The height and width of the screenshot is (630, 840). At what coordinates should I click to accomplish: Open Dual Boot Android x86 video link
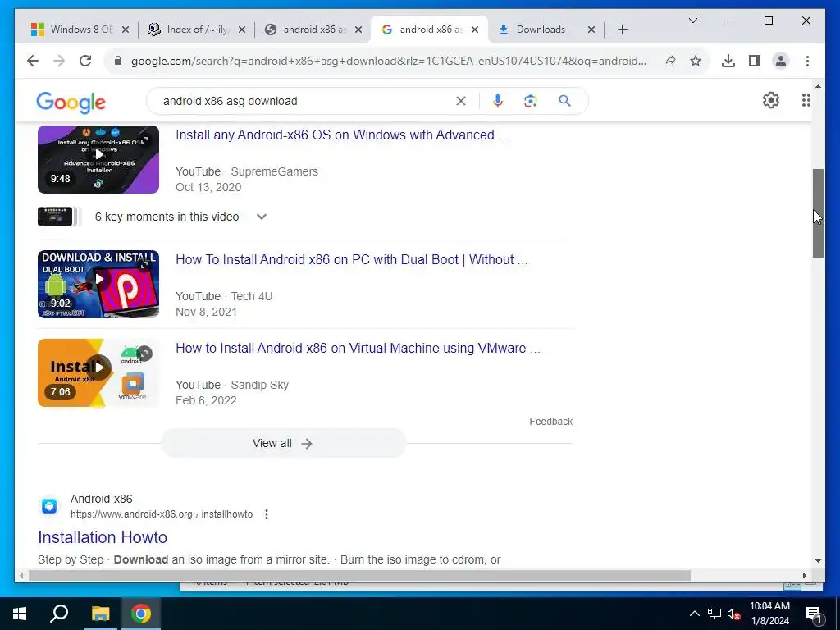pos(351,260)
